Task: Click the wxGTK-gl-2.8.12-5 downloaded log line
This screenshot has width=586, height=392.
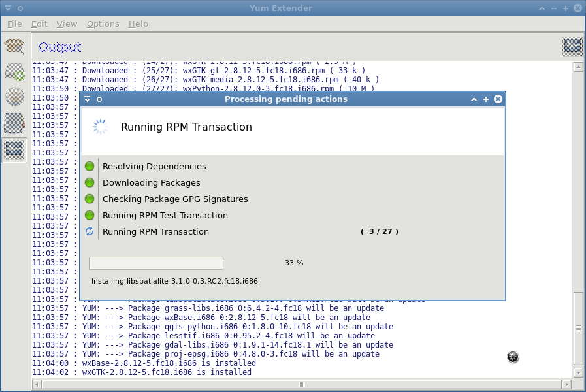Action: click(199, 71)
